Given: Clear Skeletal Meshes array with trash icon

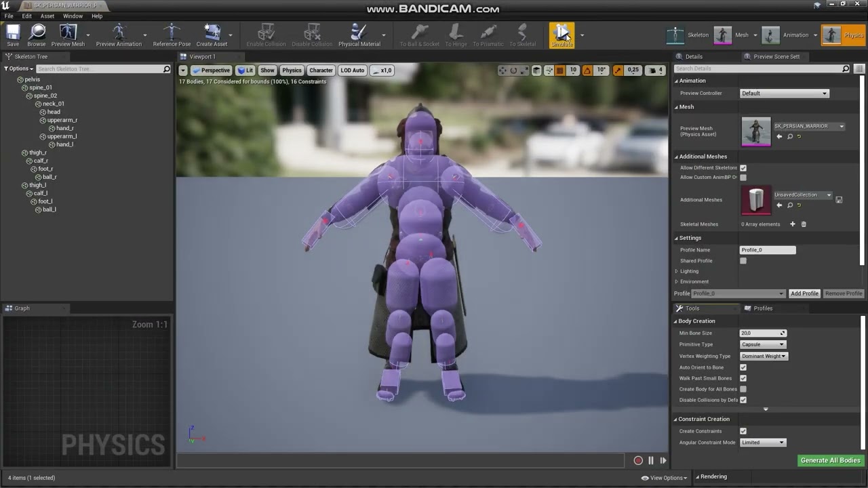Looking at the screenshot, I should (x=804, y=224).
